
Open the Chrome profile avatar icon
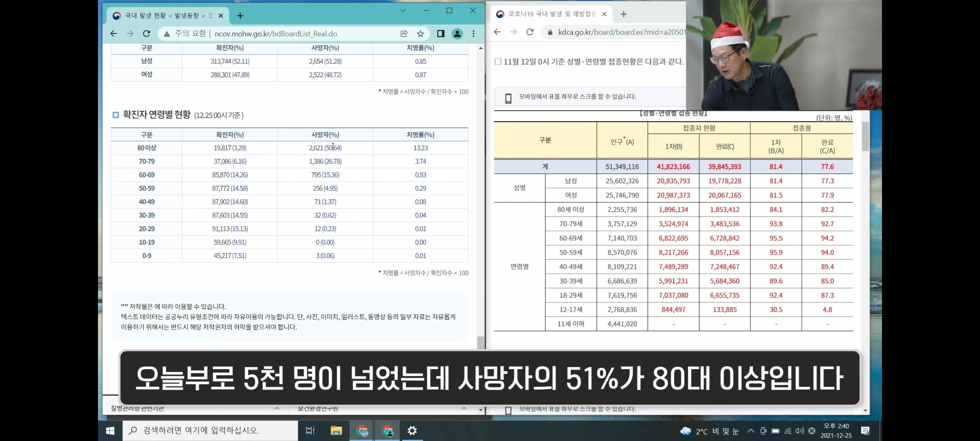click(x=457, y=33)
